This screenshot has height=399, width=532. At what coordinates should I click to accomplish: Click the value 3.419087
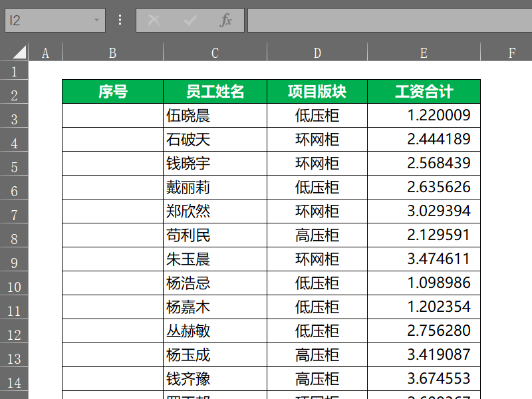point(439,354)
